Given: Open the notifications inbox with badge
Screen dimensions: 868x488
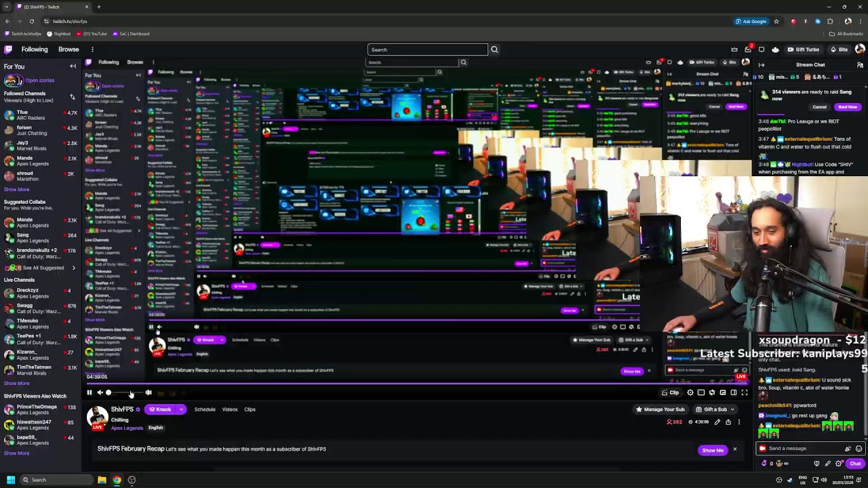Looking at the screenshot, I should click(748, 49).
